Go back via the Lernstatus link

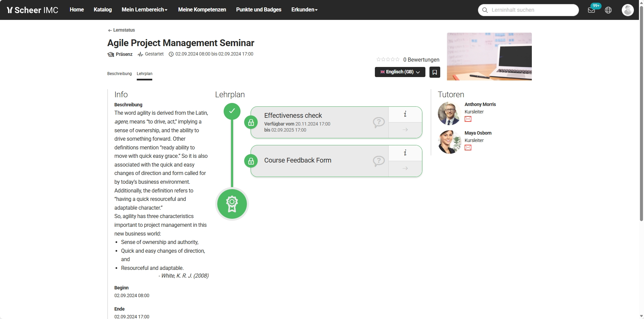122,30
